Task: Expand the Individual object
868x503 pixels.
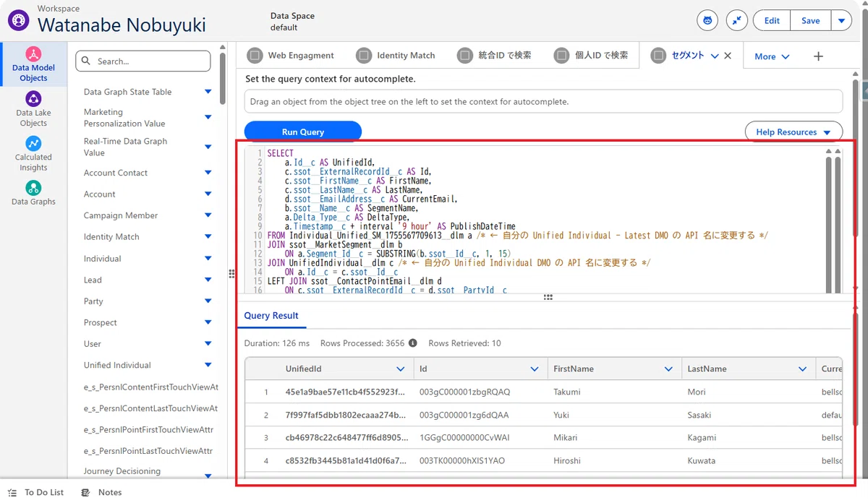Action: [x=208, y=258]
